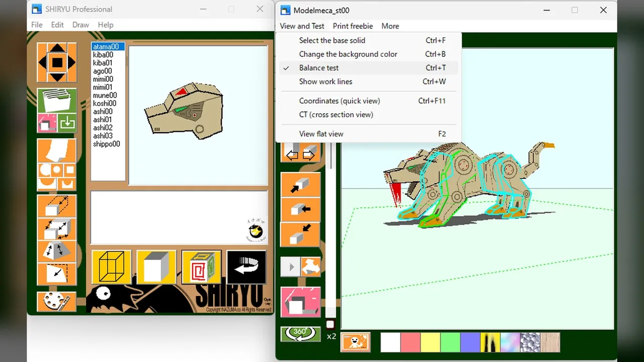The width and height of the screenshot is (644, 362).
Task: Switch to yellow wireframe cube view
Action: point(112,267)
